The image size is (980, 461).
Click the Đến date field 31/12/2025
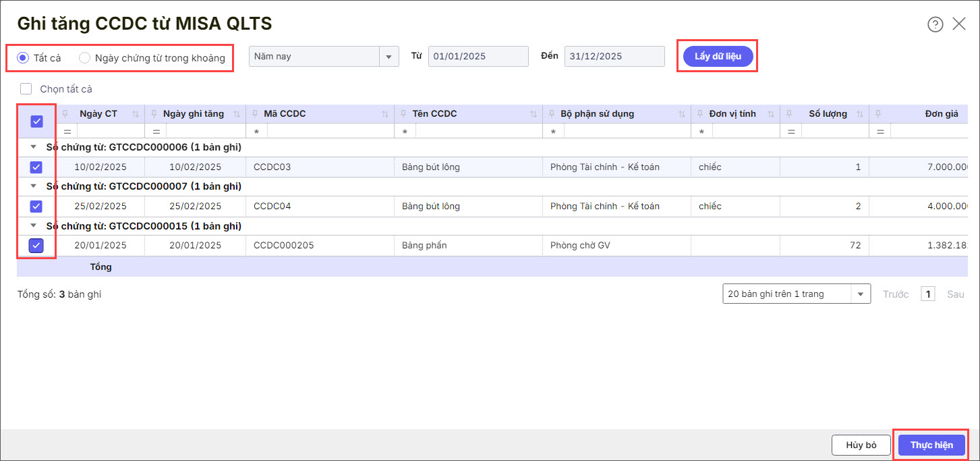click(614, 56)
